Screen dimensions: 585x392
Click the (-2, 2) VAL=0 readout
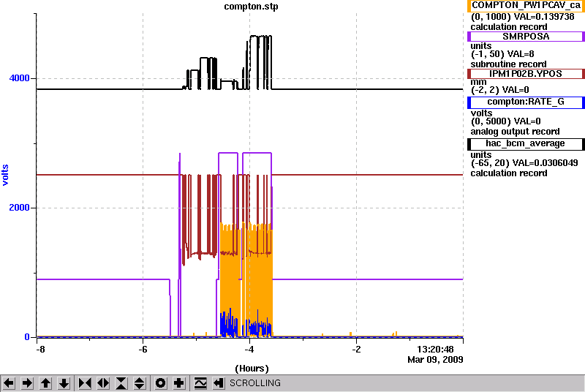coord(500,90)
